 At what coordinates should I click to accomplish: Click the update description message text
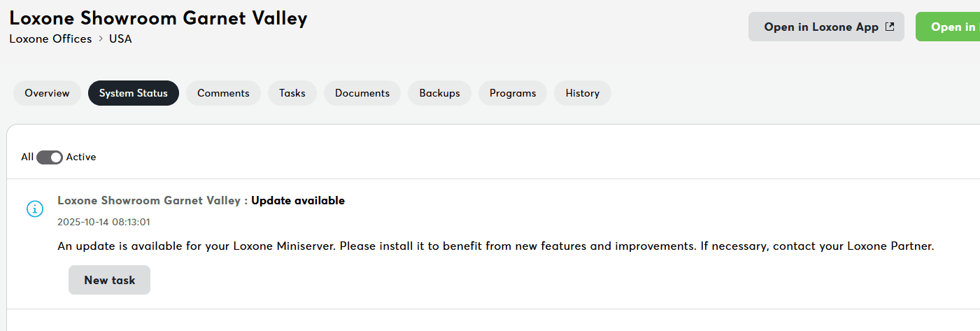[496, 246]
